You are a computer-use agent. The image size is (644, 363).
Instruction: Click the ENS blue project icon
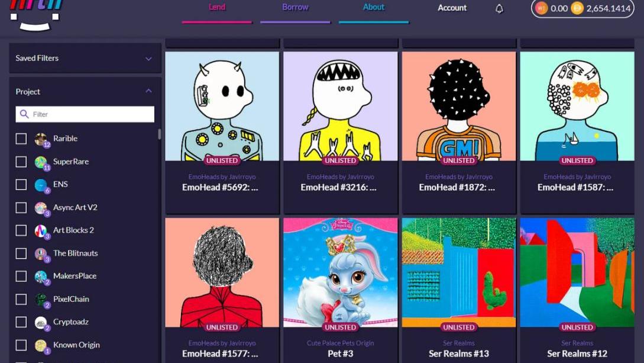click(x=41, y=185)
